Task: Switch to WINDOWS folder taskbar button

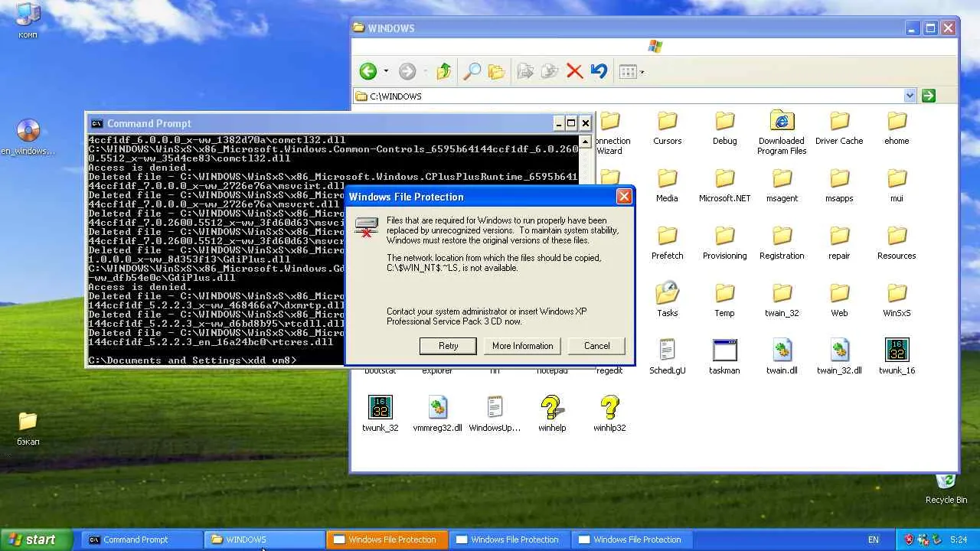Action: tap(265, 540)
